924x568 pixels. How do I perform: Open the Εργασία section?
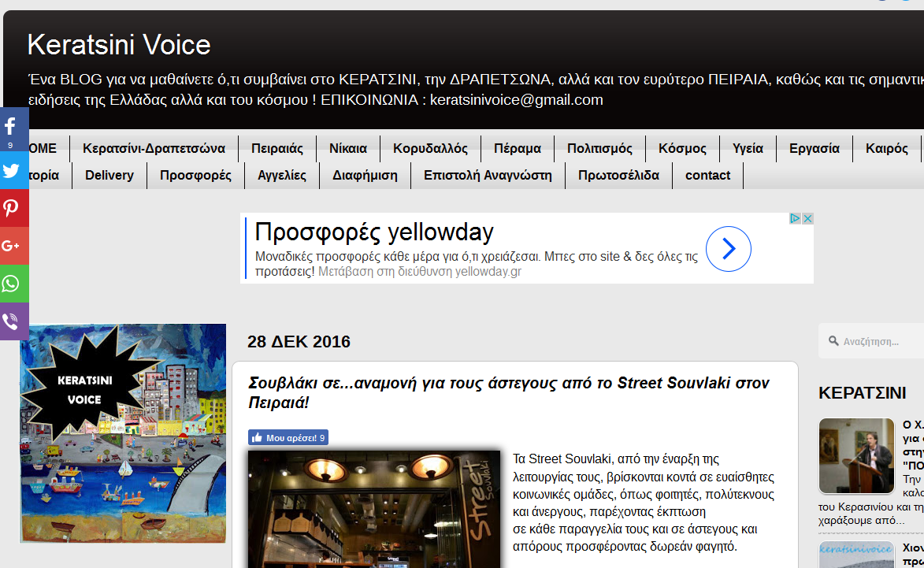tap(815, 148)
